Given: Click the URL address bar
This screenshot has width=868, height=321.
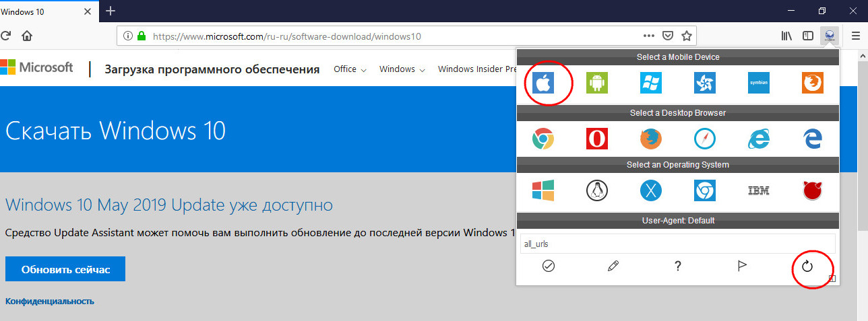Looking at the screenshot, I should pyautogui.click(x=406, y=36).
